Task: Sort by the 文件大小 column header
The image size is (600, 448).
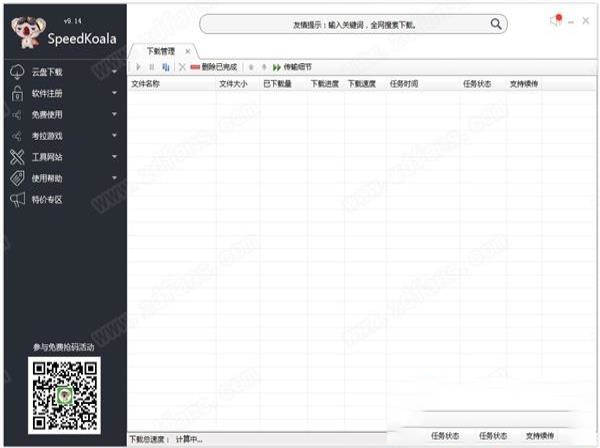Action: pos(233,84)
